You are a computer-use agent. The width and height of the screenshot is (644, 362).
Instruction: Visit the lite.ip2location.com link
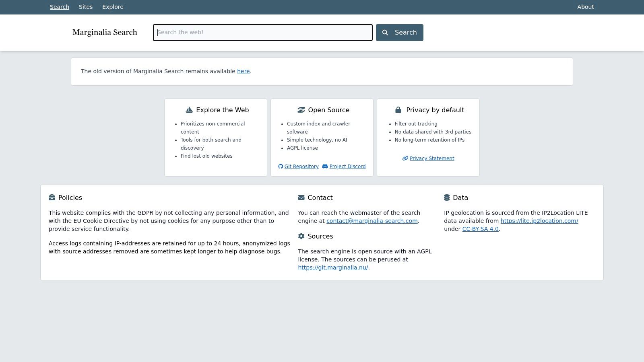pos(539,221)
